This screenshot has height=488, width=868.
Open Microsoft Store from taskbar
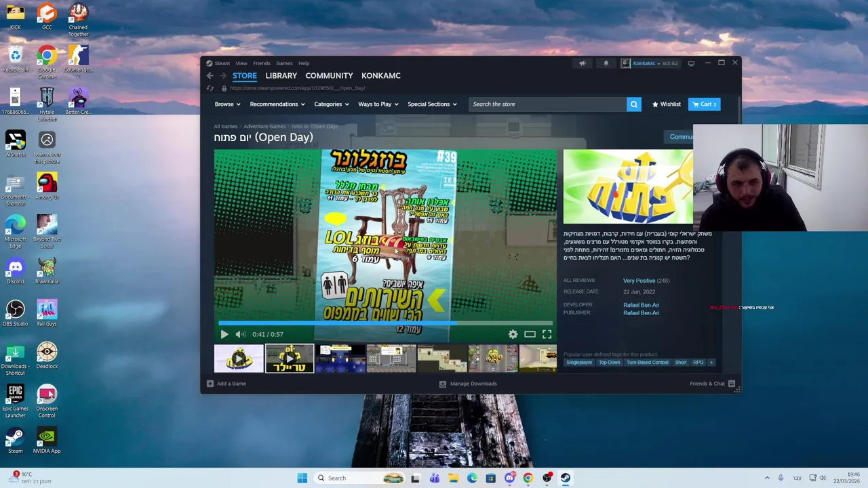(490, 478)
